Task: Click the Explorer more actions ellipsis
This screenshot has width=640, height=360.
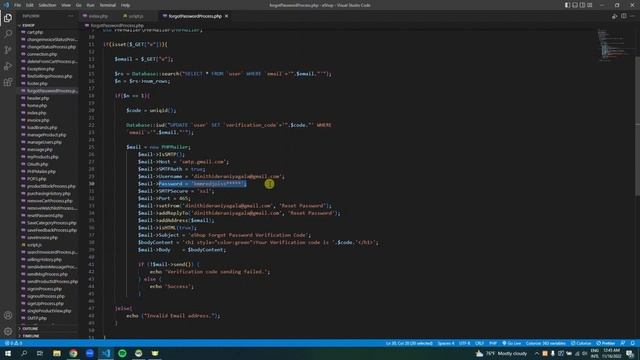Action: [x=71, y=16]
